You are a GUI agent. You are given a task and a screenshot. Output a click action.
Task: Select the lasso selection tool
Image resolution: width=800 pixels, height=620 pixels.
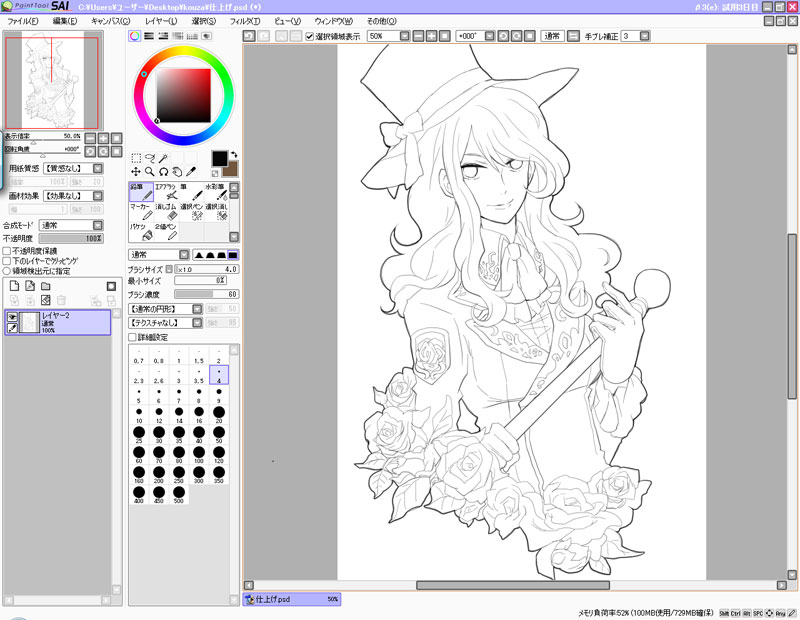(x=149, y=158)
